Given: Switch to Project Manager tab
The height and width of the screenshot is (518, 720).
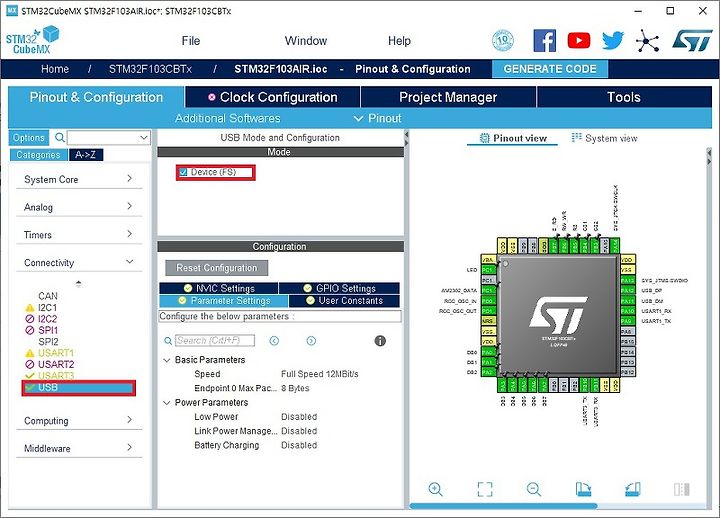Looking at the screenshot, I should (448, 97).
